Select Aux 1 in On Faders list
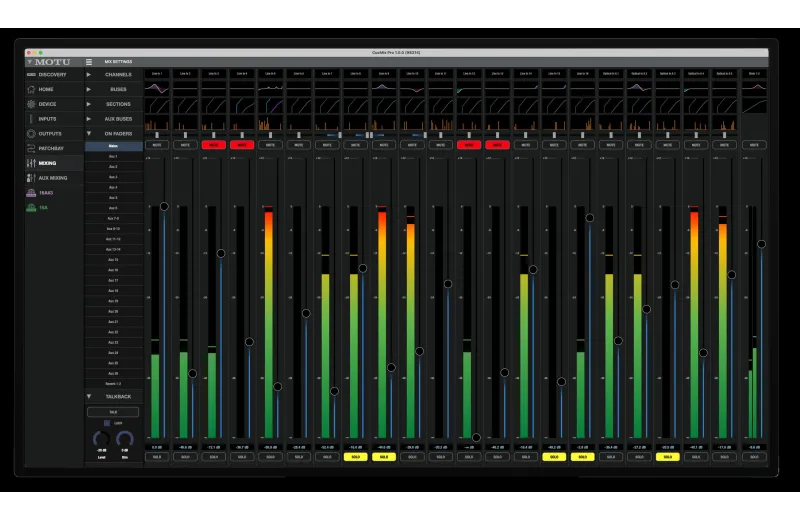 click(x=113, y=157)
